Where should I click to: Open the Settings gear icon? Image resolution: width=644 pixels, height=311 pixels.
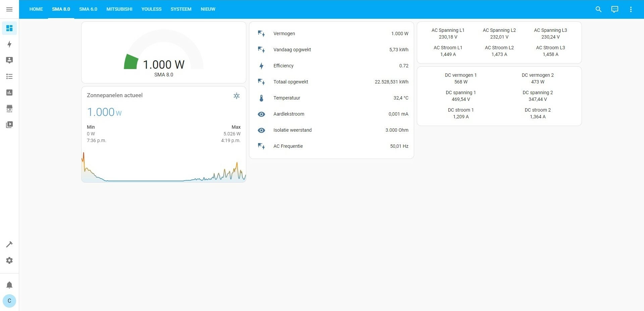tap(9, 260)
